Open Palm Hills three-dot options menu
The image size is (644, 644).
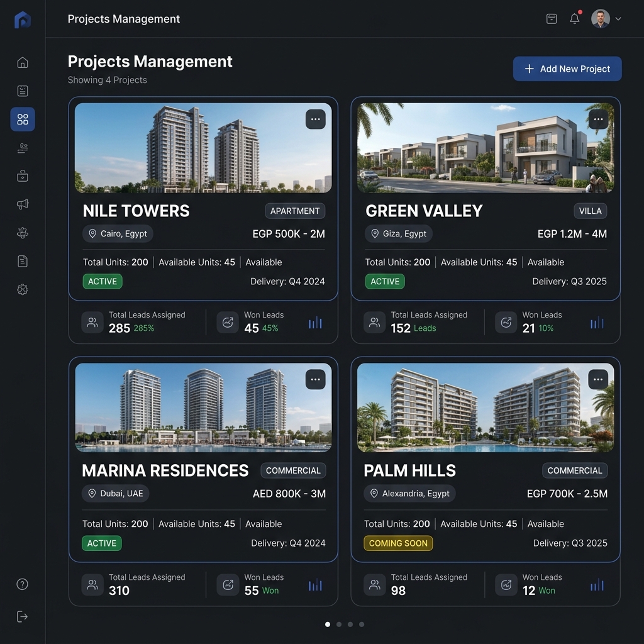598,379
